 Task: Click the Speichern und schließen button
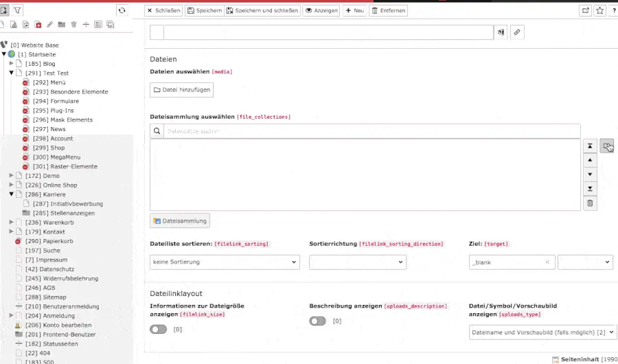pos(262,10)
